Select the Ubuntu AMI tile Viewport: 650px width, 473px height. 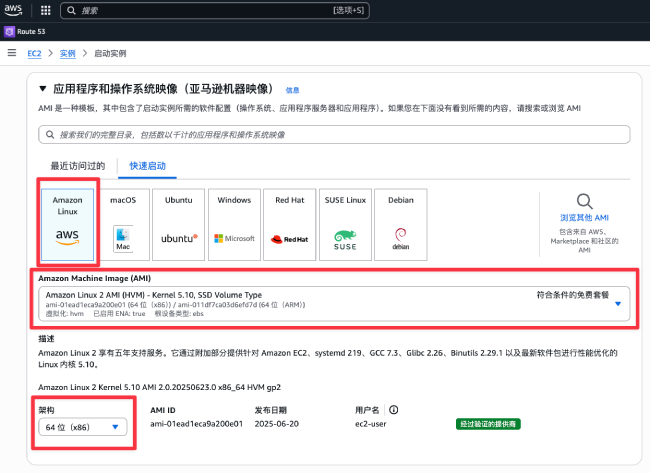pyautogui.click(x=179, y=225)
